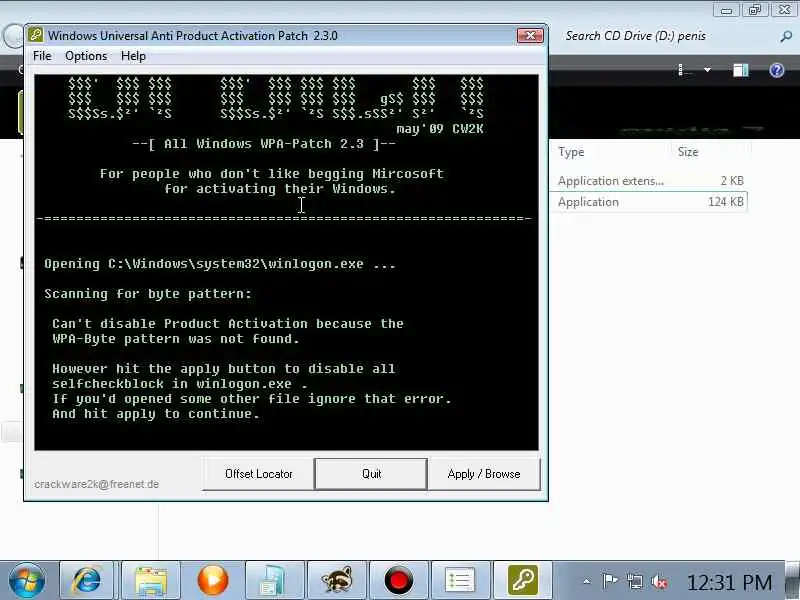
Task: Click the Quit button
Action: [371, 474]
